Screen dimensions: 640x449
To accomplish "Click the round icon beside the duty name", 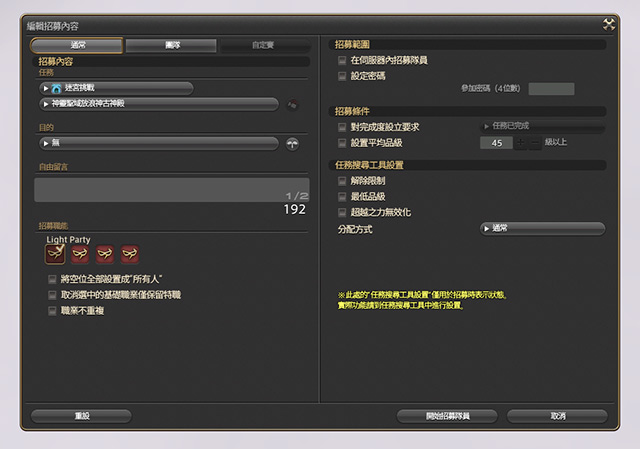I will [x=293, y=104].
